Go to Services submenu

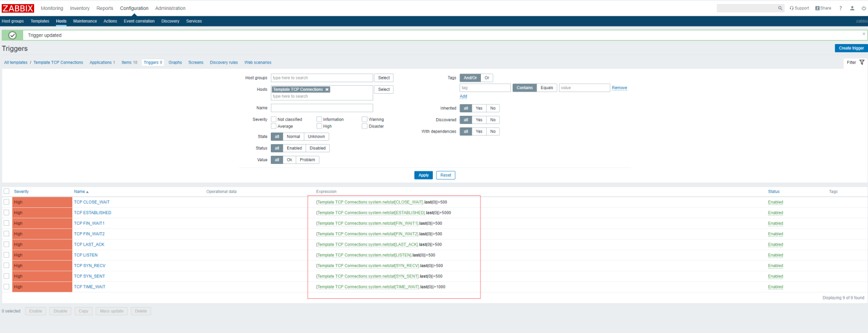coord(194,21)
